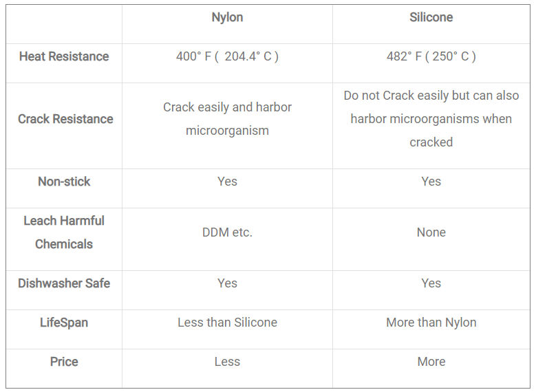This screenshot has height=392, width=536.
Task: Click the Silicone 482° F heat value
Action: coord(431,57)
